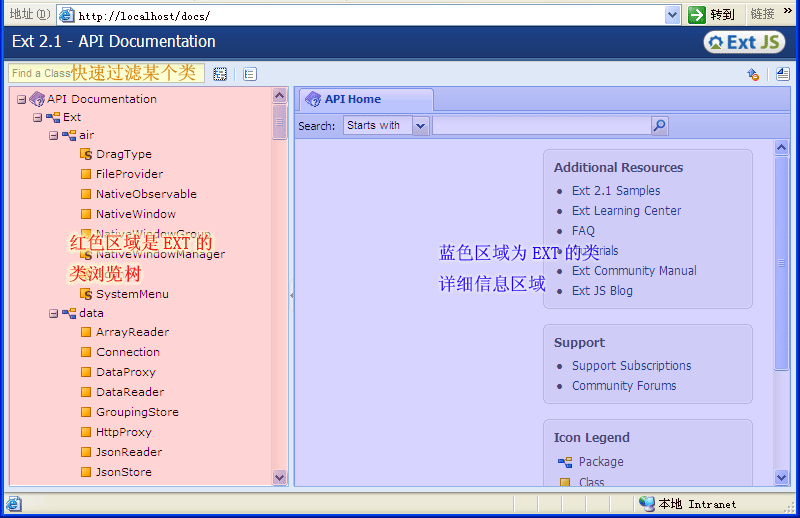Collapse the API Documentation root node
The width and height of the screenshot is (800, 518).
point(21,100)
